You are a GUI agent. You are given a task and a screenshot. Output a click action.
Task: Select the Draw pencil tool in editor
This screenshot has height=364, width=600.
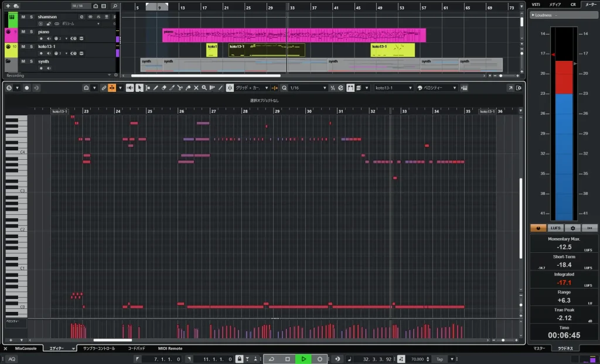[156, 88]
